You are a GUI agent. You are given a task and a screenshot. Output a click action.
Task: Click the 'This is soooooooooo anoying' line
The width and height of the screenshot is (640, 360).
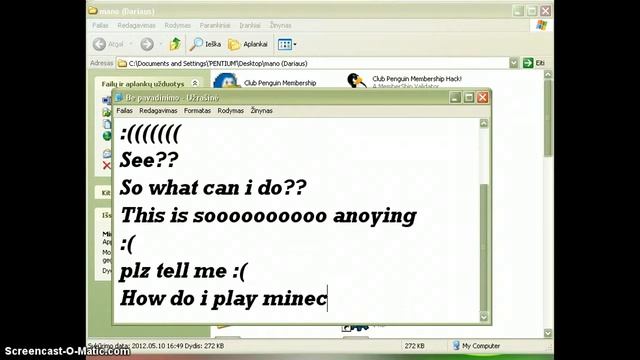pos(268,216)
